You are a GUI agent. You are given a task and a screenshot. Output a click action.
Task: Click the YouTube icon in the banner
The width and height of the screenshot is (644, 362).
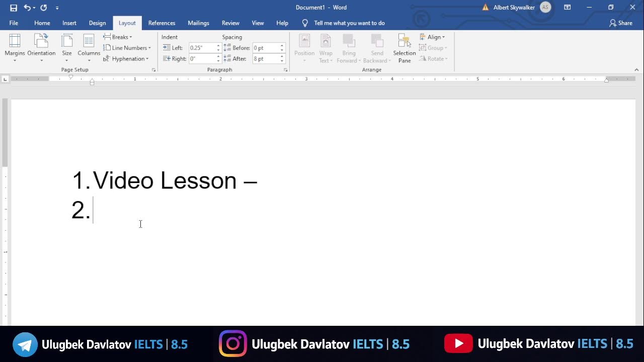pyautogui.click(x=458, y=343)
